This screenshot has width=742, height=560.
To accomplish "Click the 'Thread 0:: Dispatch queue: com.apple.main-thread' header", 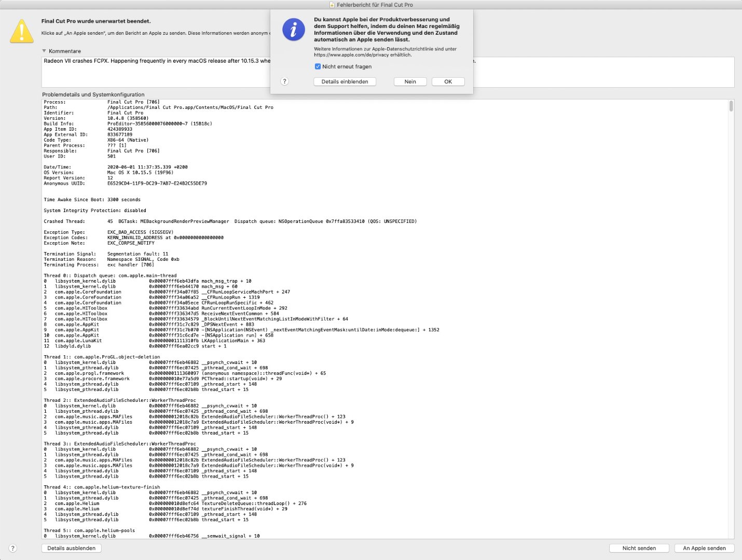I will click(x=110, y=276).
